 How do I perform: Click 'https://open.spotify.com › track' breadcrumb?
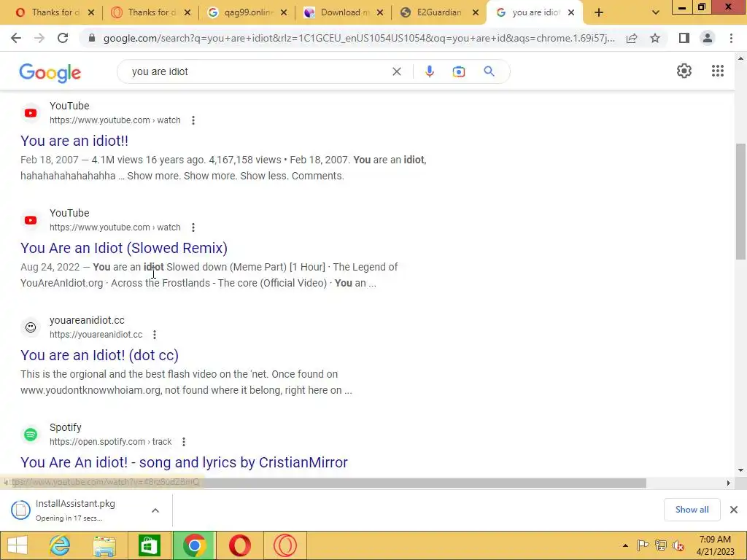111,442
